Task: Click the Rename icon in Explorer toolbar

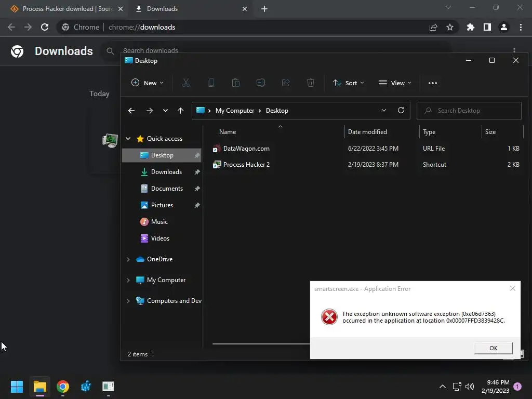Action: point(261,83)
